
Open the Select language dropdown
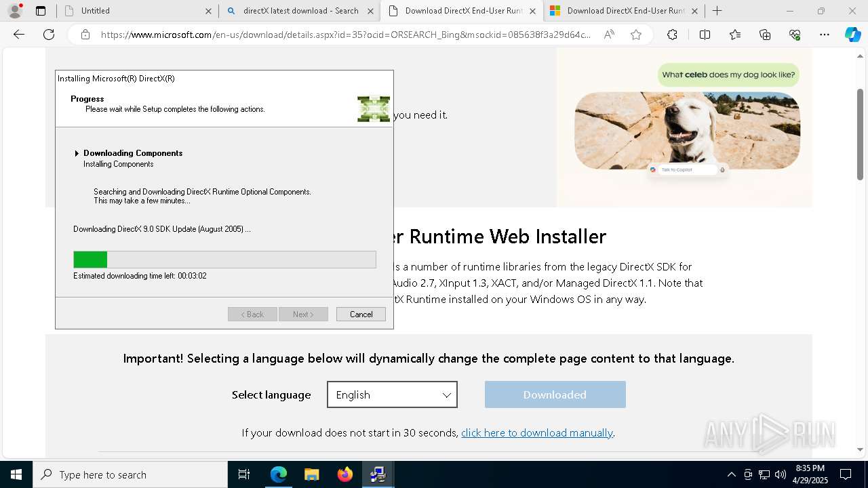click(x=392, y=394)
